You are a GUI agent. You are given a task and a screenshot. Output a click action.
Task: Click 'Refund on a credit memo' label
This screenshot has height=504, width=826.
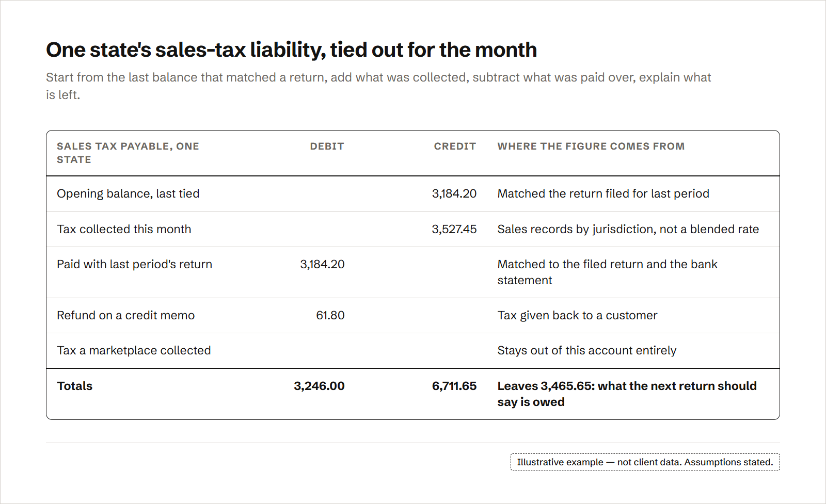[126, 315]
